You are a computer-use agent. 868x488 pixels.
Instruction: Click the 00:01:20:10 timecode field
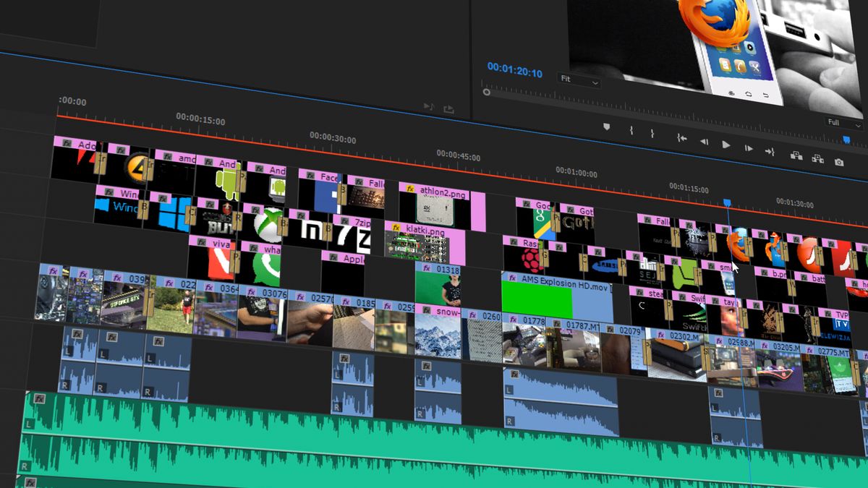click(515, 70)
